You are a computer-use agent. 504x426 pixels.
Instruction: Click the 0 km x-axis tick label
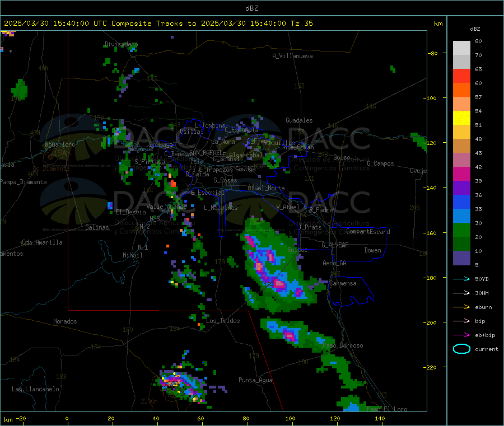pos(67,418)
